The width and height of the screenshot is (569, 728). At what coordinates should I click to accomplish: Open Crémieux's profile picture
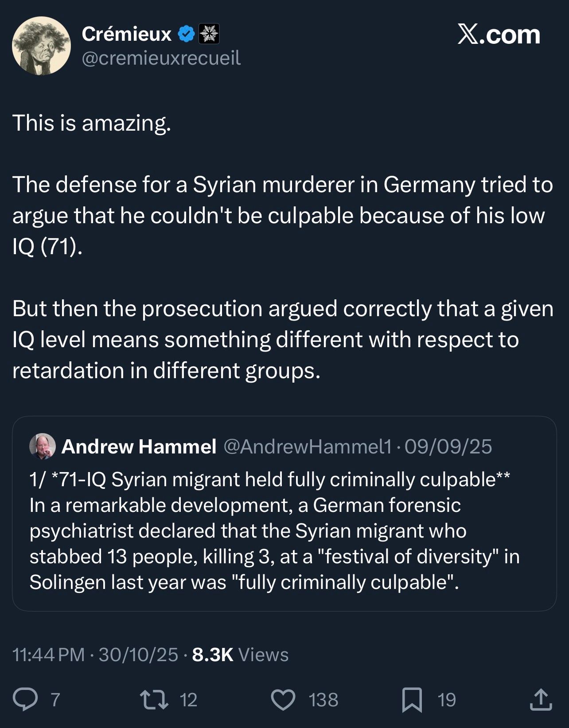tap(41, 46)
